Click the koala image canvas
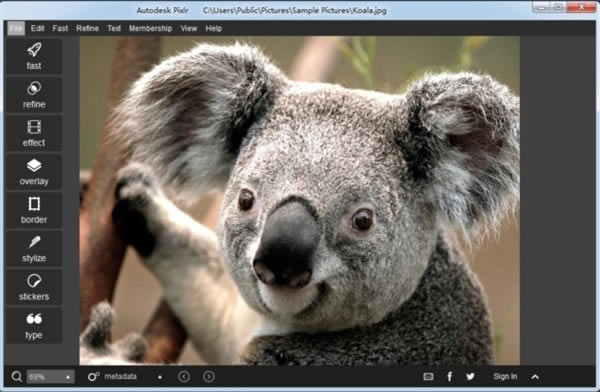Image resolution: width=600 pixels, height=392 pixels. coord(300,201)
